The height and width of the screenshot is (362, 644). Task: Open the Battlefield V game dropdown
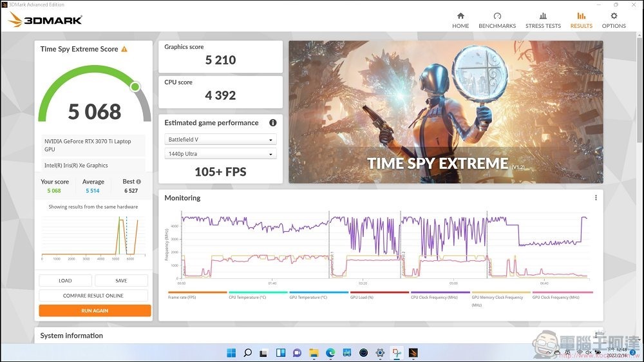[221, 140]
